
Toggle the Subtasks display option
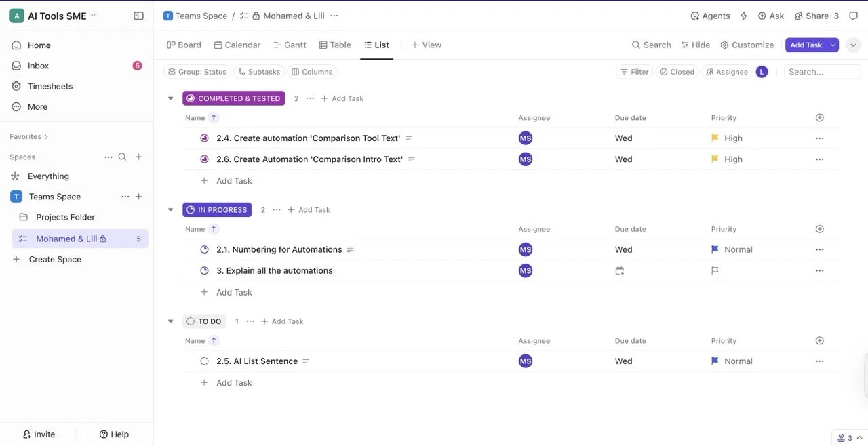[259, 72]
